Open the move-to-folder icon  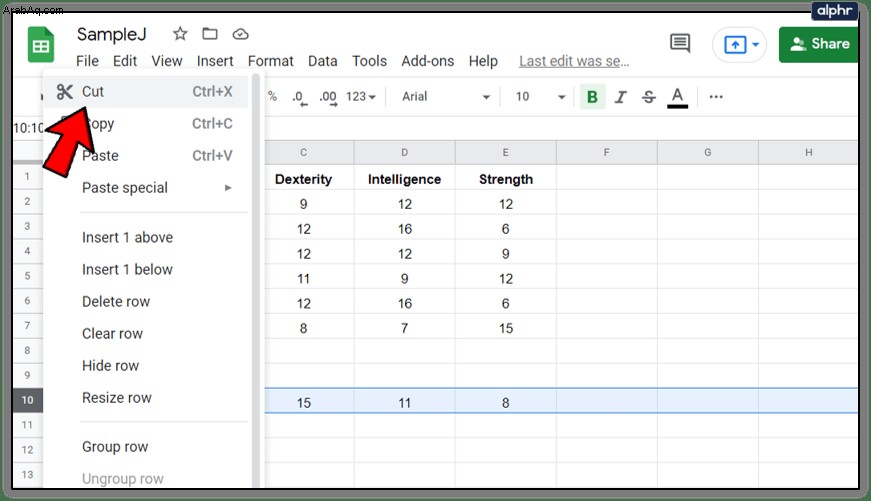coord(210,34)
